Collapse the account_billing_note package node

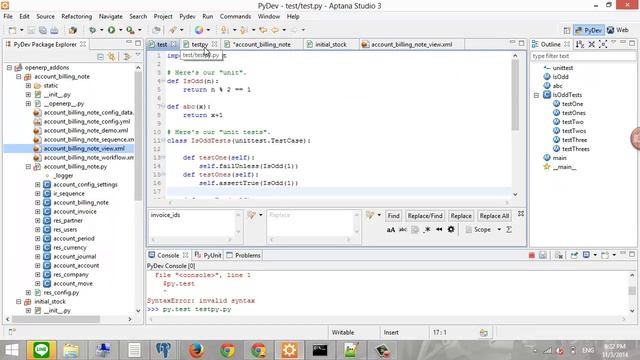click(19, 76)
